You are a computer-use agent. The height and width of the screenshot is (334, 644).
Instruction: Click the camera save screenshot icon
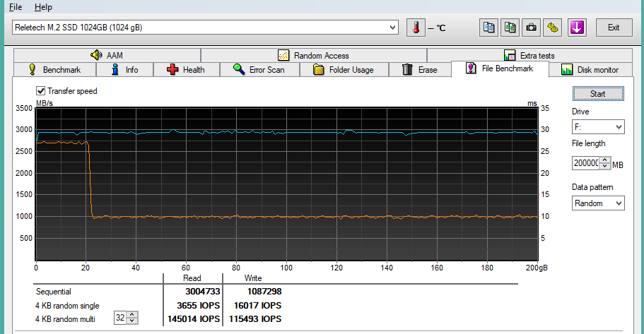click(531, 28)
